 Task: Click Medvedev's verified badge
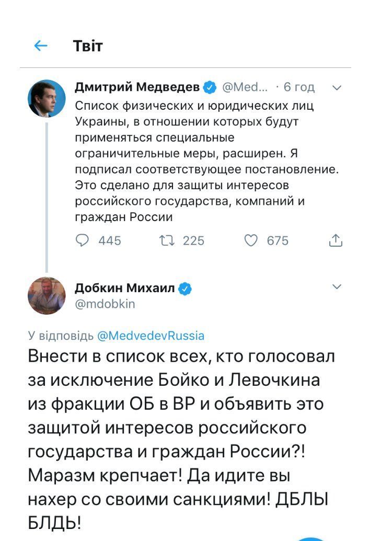pos(209,87)
